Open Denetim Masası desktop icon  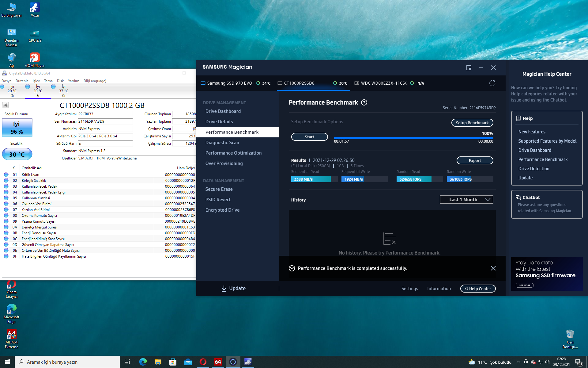[x=11, y=37]
